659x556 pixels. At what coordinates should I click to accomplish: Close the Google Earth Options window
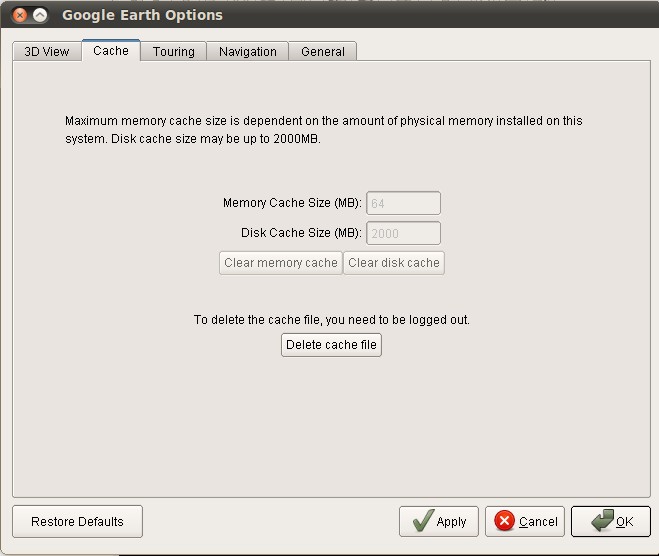(x=20, y=15)
